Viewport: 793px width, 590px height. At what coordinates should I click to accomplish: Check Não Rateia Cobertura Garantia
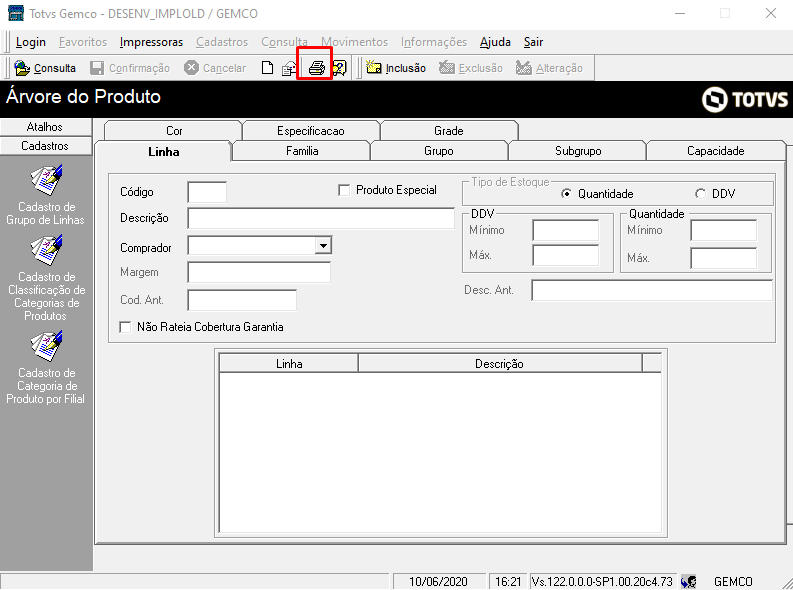click(125, 327)
